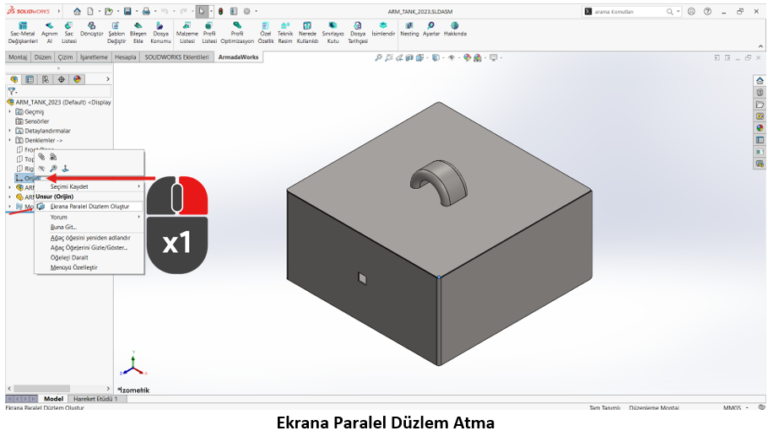
Task: Click the Hakkında about icon
Action: pyautogui.click(x=455, y=32)
